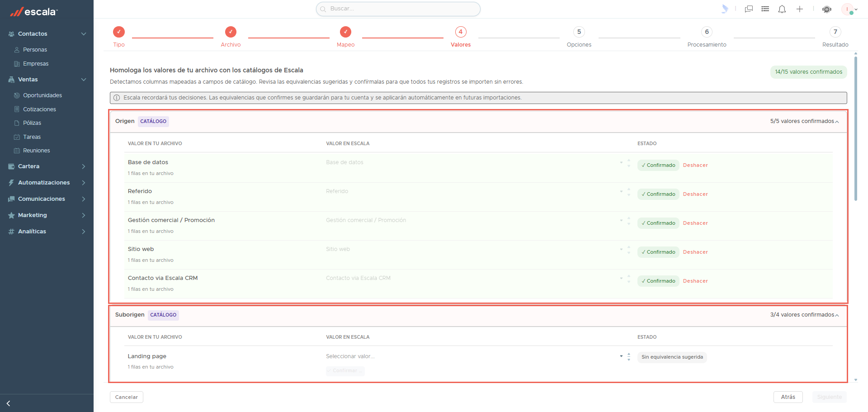Click the Confirmado badge for Referido

coord(658,194)
